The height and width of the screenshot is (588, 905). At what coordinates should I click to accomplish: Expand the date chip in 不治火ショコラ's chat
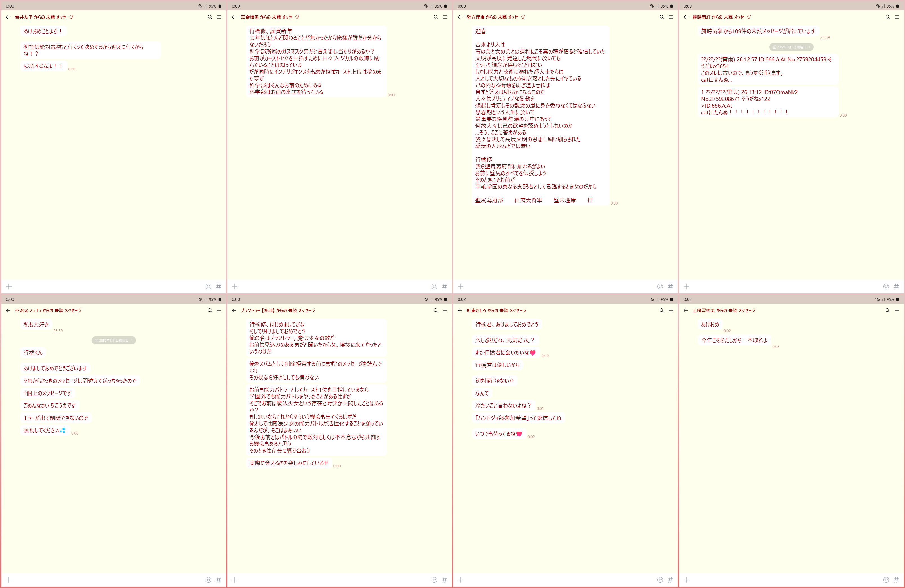(114, 340)
